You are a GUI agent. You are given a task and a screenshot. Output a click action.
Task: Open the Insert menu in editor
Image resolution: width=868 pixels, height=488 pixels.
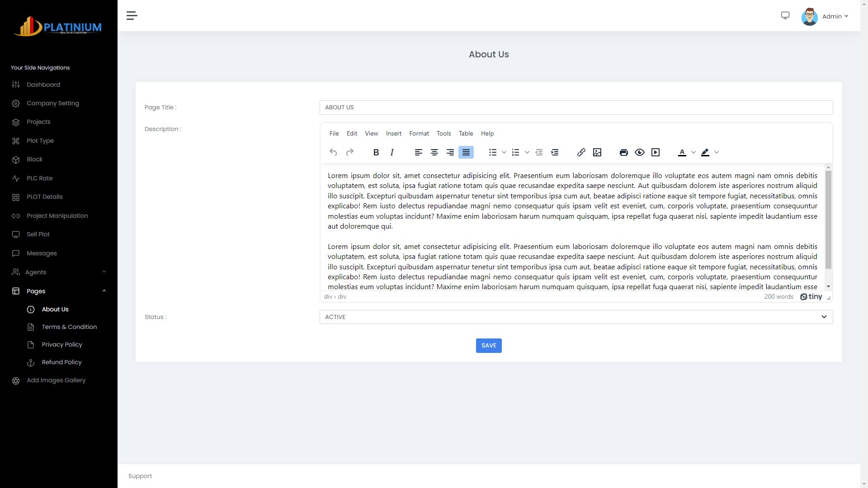[393, 134]
